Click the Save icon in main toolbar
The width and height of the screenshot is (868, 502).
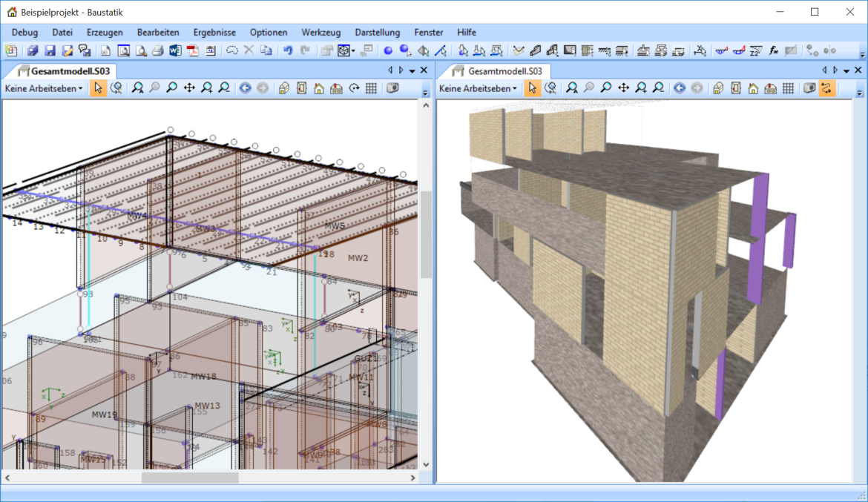(x=50, y=50)
